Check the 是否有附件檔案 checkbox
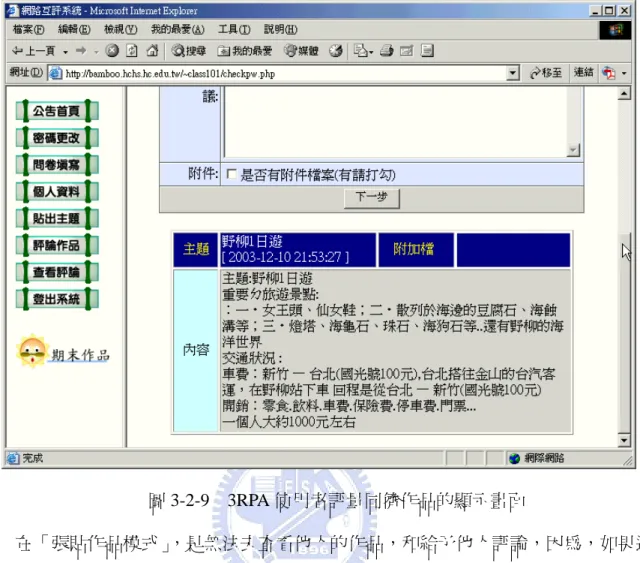The image size is (640, 563). pos(231,174)
